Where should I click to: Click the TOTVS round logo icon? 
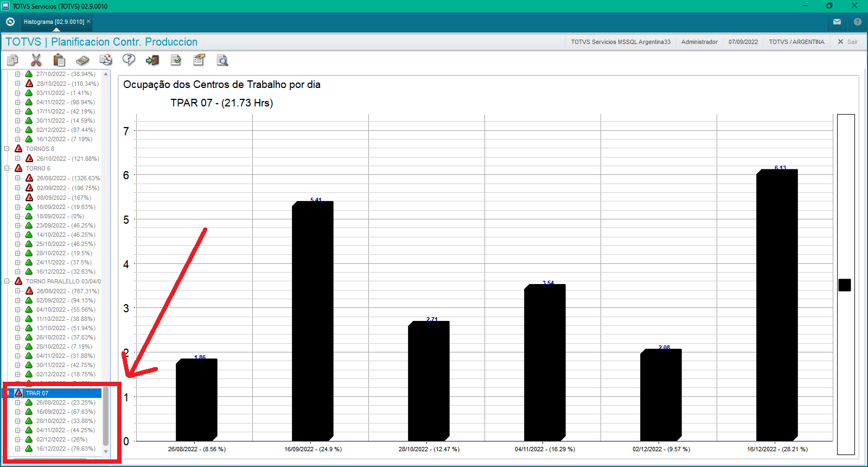click(x=10, y=22)
